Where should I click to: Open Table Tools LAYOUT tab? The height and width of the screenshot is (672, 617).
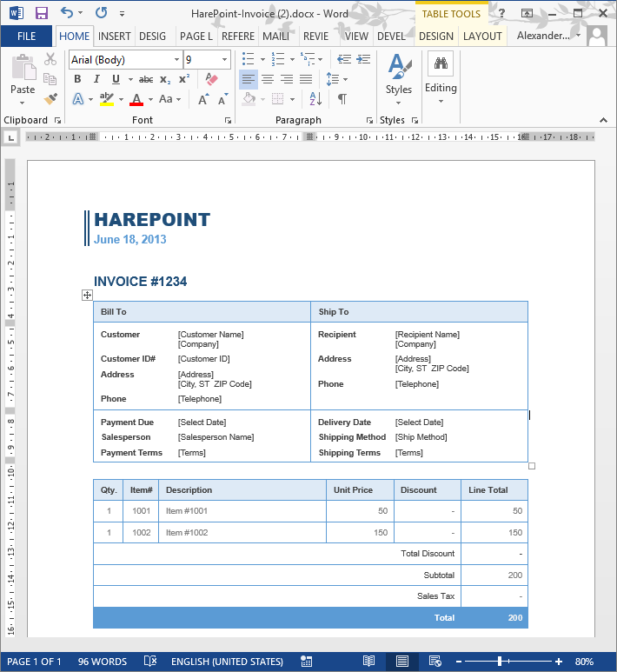[x=482, y=36]
